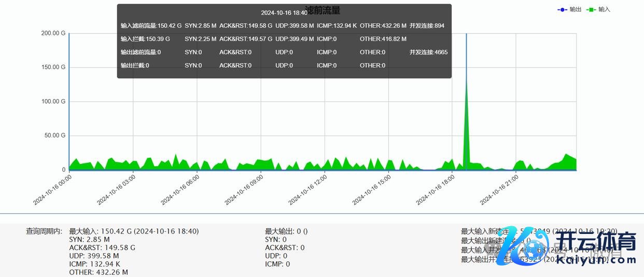Click the 100.00 G y-axis label
This screenshot has height=277, width=644.
(53, 102)
